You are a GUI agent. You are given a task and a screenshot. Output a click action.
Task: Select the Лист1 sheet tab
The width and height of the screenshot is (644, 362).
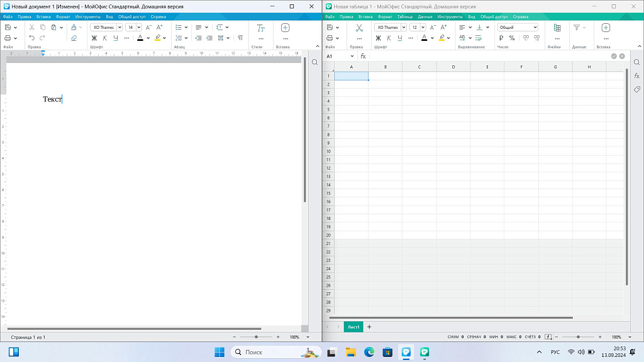tap(353, 327)
